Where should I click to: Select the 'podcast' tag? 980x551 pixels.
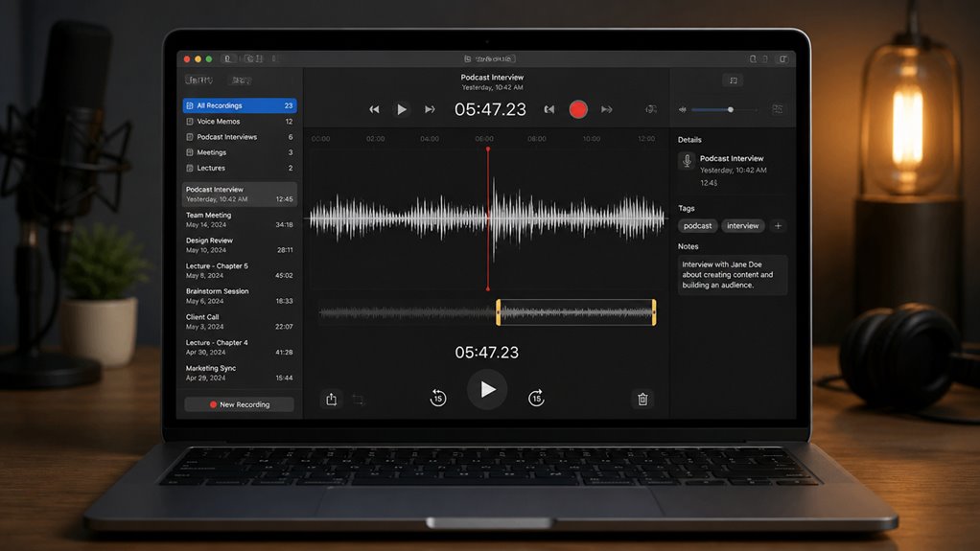pos(697,225)
